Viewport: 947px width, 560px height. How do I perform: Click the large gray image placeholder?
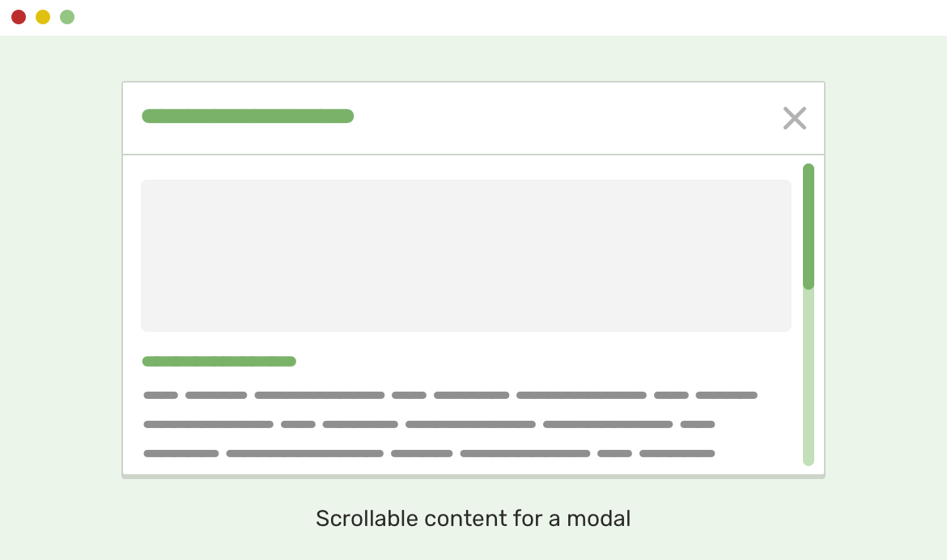[465, 255]
